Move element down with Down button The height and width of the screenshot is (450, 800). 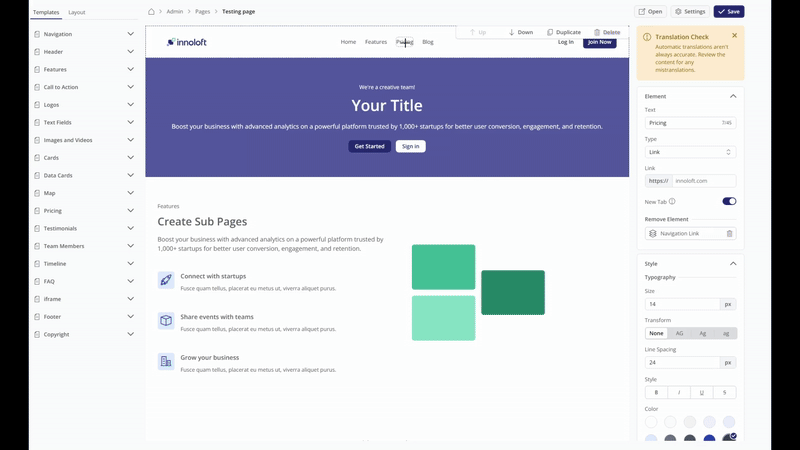[x=520, y=32]
